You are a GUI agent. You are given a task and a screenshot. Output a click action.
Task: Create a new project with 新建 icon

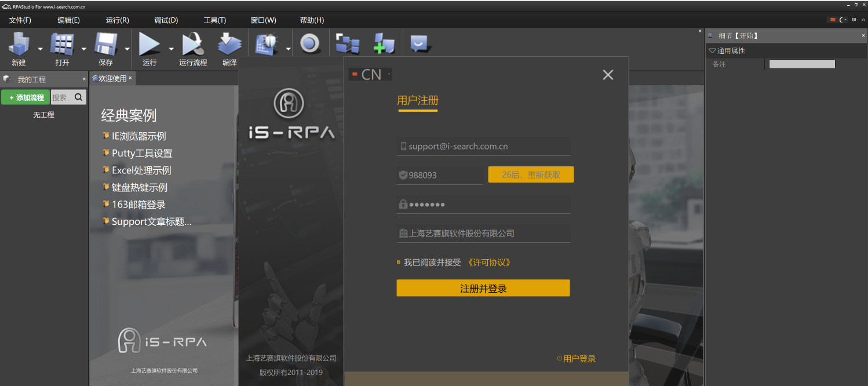tap(19, 43)
